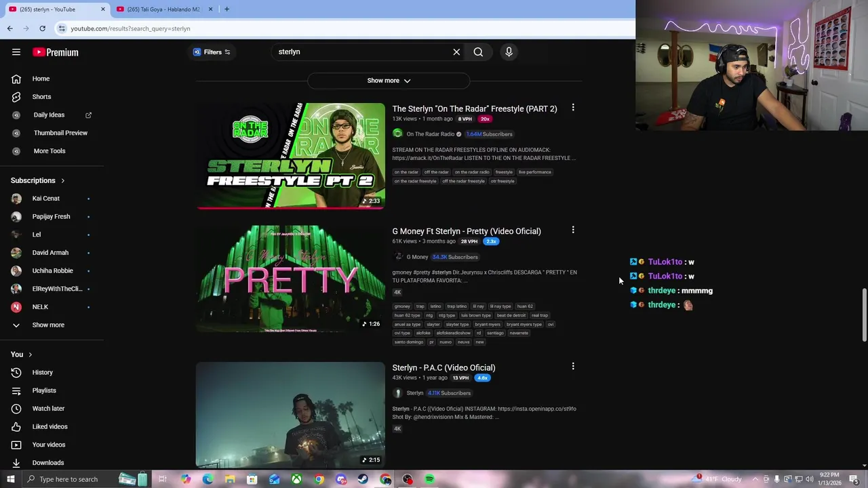View site information icon in address bar
Image resolution: width=868 pixels, height=488 pixels.
pyautogui.click(x=62, y=28)
